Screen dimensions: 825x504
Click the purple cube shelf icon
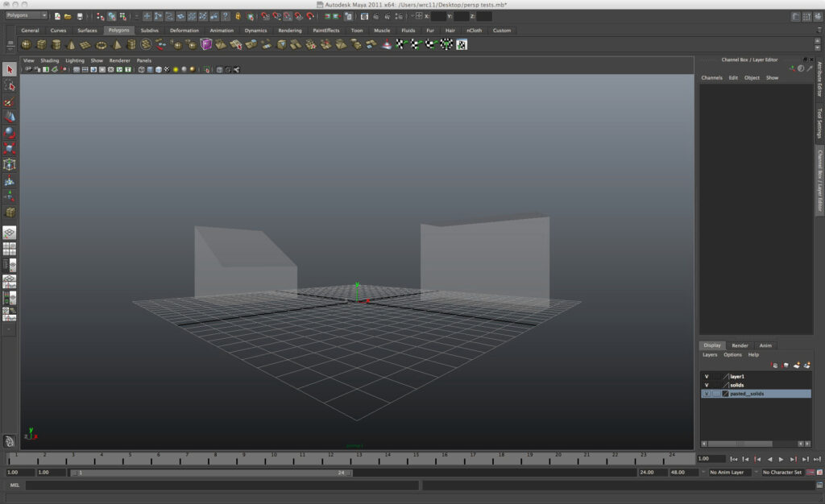[206, 45]
